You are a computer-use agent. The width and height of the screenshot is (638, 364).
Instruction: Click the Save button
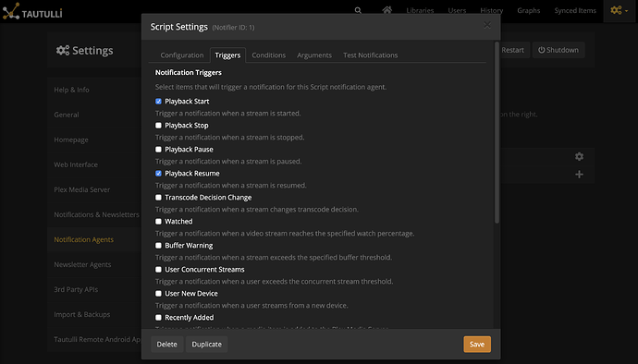coord(477,344)
